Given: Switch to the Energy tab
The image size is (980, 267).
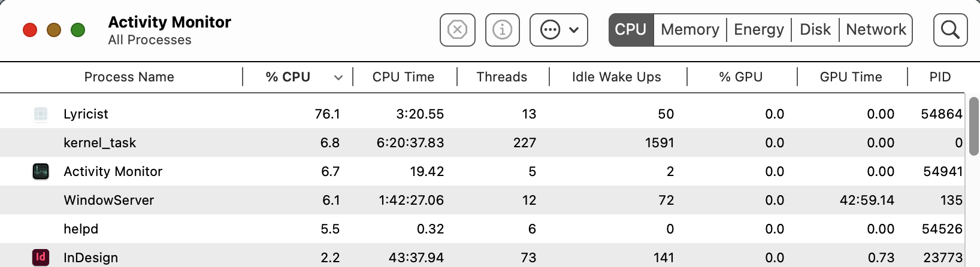Looking at the screenshot, I should click(x=758, y=30).
